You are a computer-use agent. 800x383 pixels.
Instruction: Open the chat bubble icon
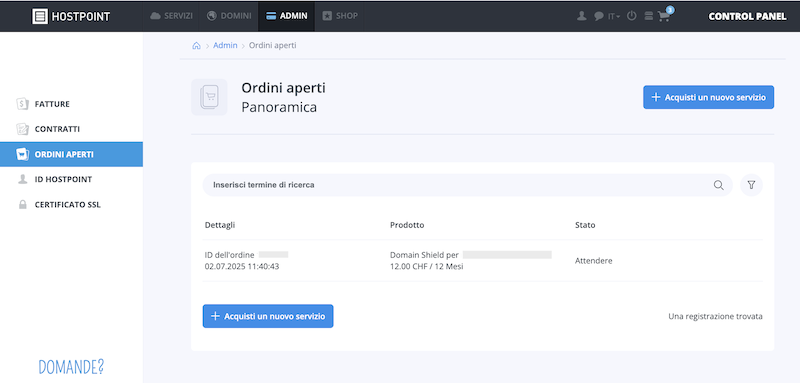tap(598, 16)
